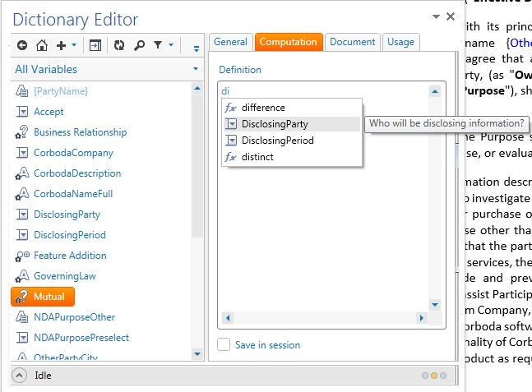The height and width of the screenshot is (392, 532).
Task: Select the GoverningLaw variable in list
Action: 64,276
